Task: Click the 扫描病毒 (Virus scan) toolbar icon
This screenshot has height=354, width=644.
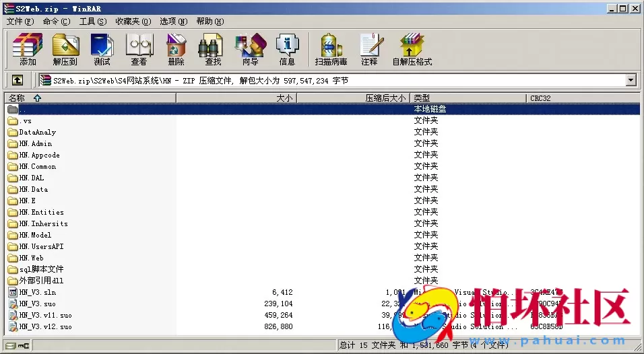Action: click(x=331, y=49)
